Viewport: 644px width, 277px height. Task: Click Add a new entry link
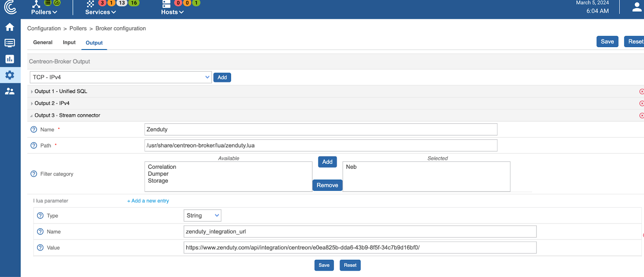point(148,201)
